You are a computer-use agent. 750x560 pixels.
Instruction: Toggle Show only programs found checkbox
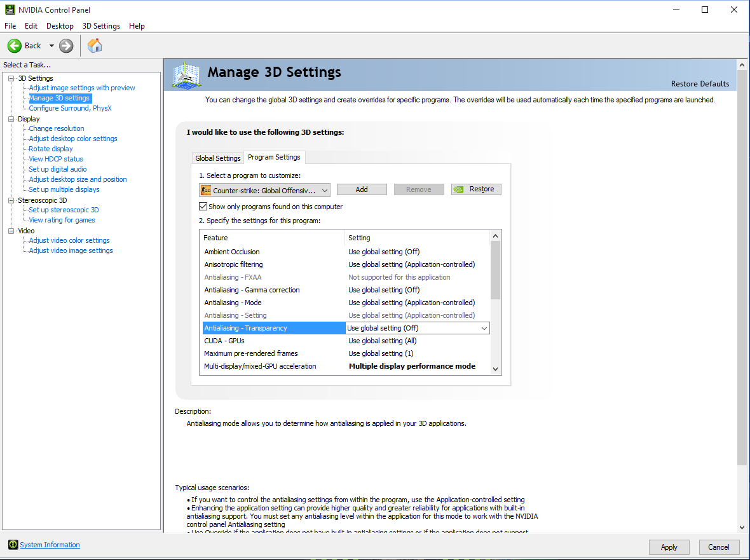click(203, 207)
